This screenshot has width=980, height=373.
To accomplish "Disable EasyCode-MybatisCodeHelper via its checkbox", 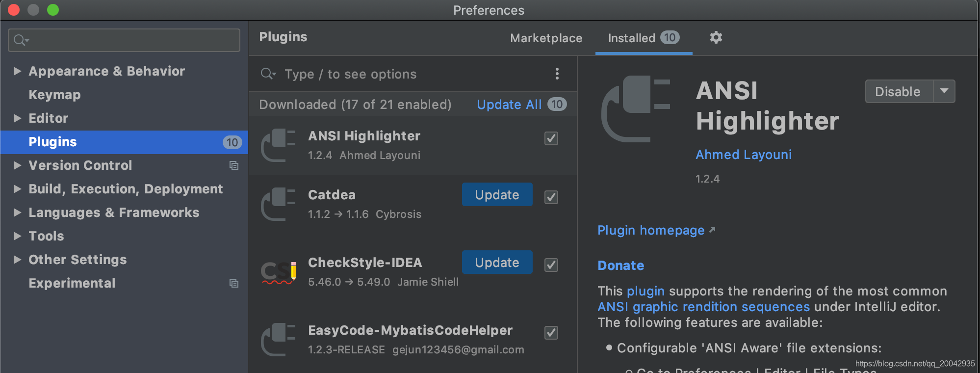I will click(551, 333).
